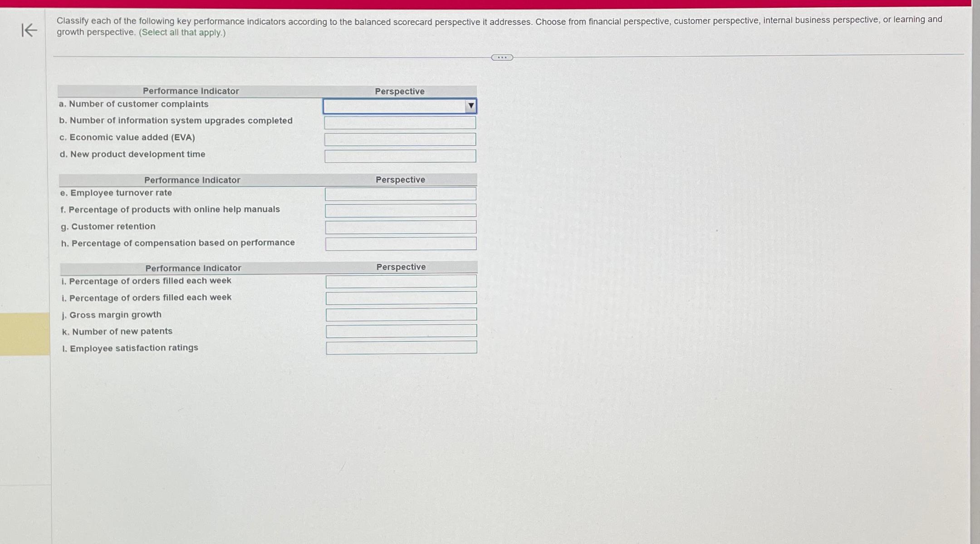Click the collapse sidebar arrow icon
Screen dimensions: 980x544
(x=29, y=30)
